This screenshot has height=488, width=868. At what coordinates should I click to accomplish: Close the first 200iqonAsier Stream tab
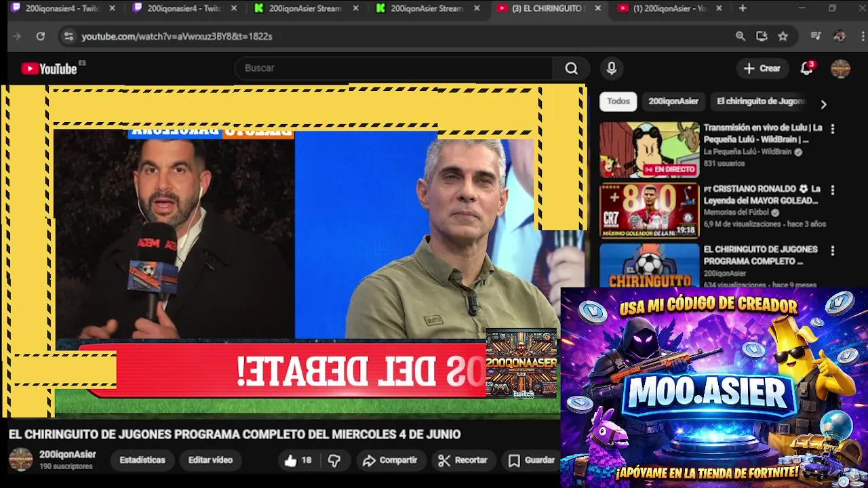click(x=355, y=8)
